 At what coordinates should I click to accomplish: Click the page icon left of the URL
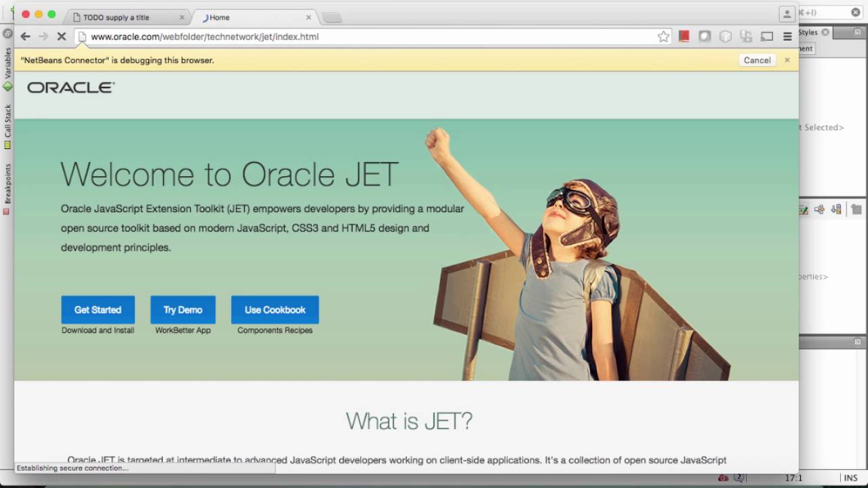(82, 37)
